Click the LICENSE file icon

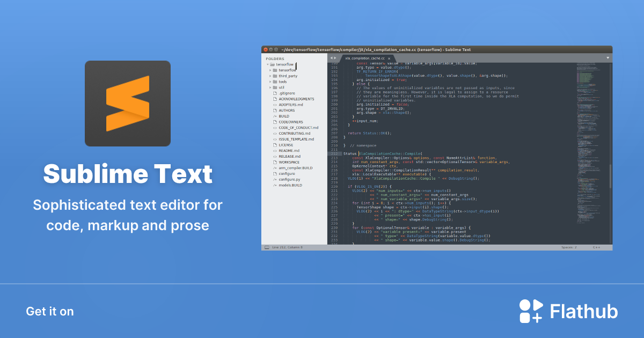click(274, 145)
